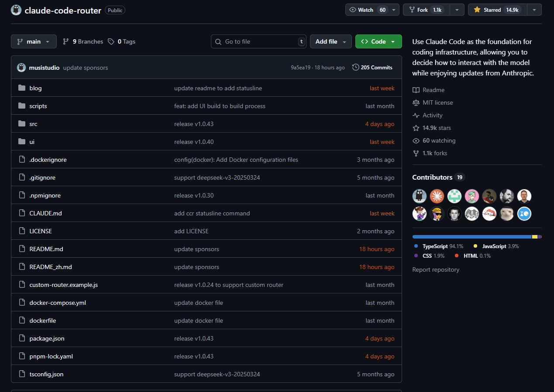The width and height of the screenshot is (554, 392).
Task: Open the Watch notifications dropdown arrow
Action: tap(394, 10)
